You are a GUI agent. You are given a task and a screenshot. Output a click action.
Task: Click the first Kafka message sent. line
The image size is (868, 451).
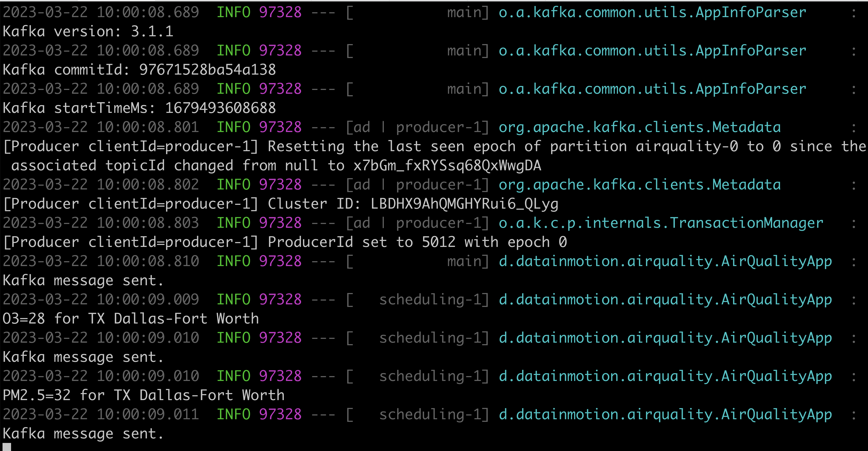pyautogui.click(x=83, y=281)
